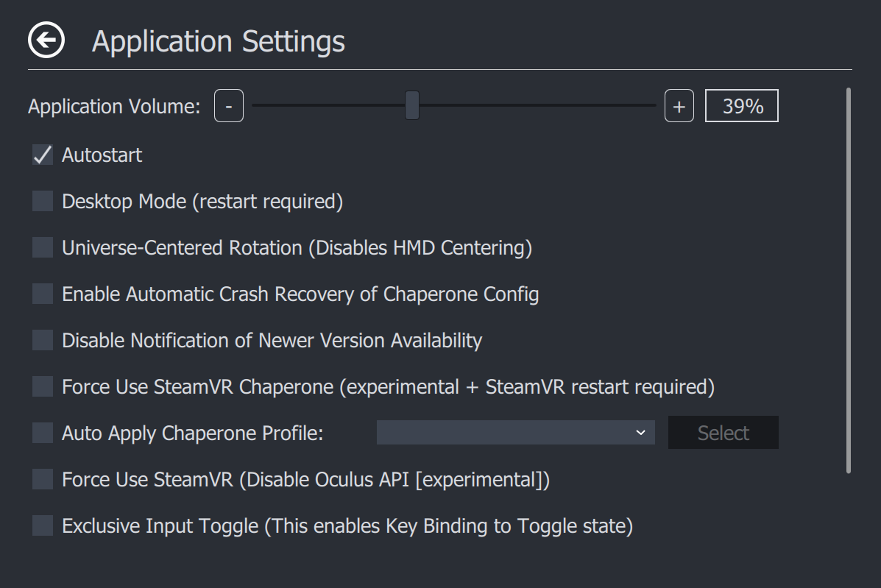Image resolution: width=881 pixels, height=588 pixels.
Task: Enable Automatic Crash Recovery of Chaperone Config
Action: click(43, 294)
